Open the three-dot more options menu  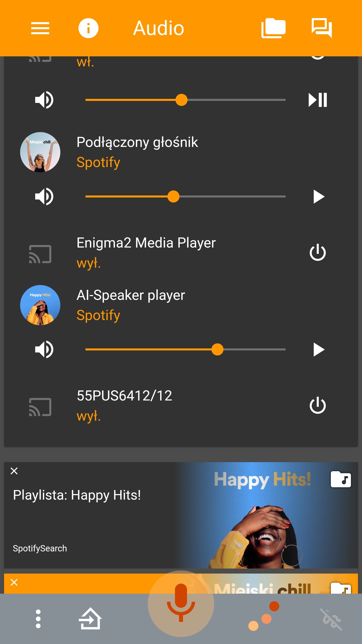click(x=38, y=619)
